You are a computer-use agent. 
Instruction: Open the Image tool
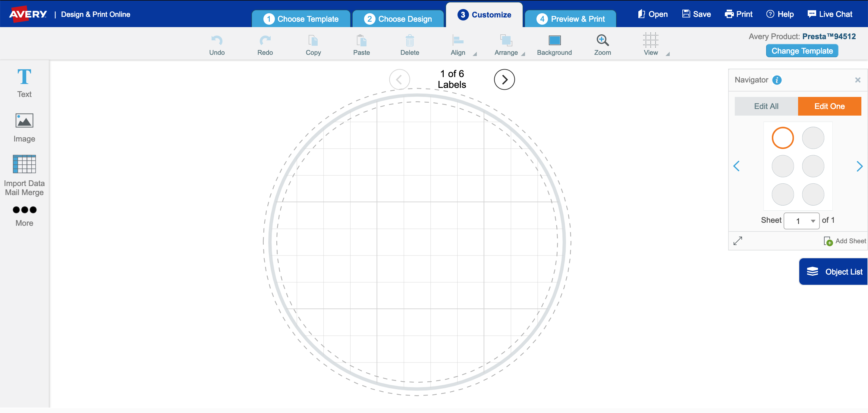tap(24, 128)
